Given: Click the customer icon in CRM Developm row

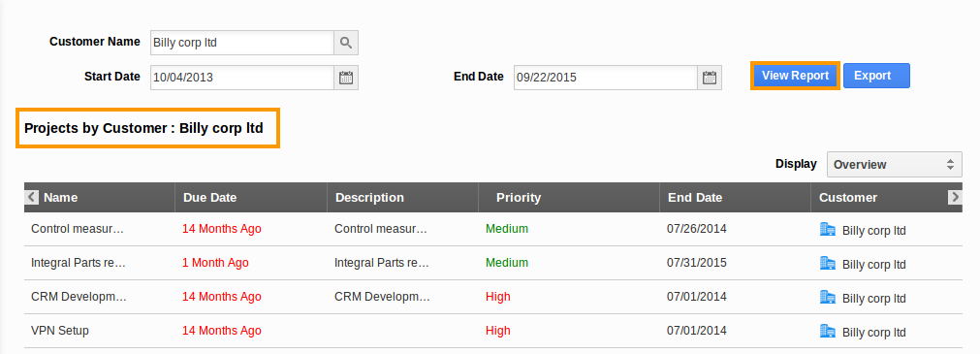Looking at the screenshot, I should [x=828, y=297].
